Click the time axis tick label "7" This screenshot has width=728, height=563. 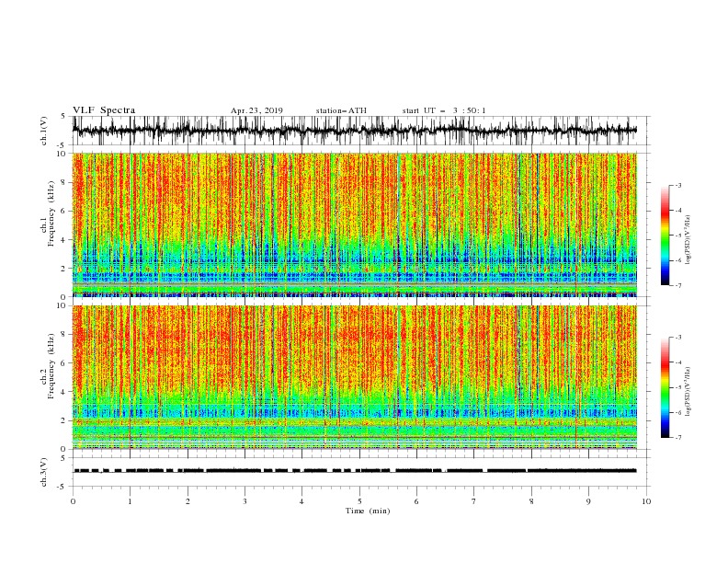[474, 501]
